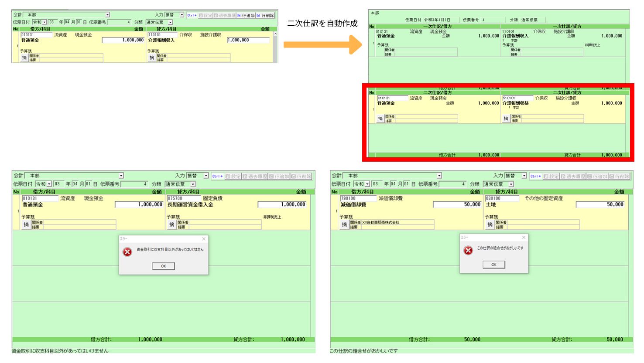Click 行削除 button in 介護報酬収入 entry window
The width and height of the screenshot is (644, 363).
(x=265, y=15)
